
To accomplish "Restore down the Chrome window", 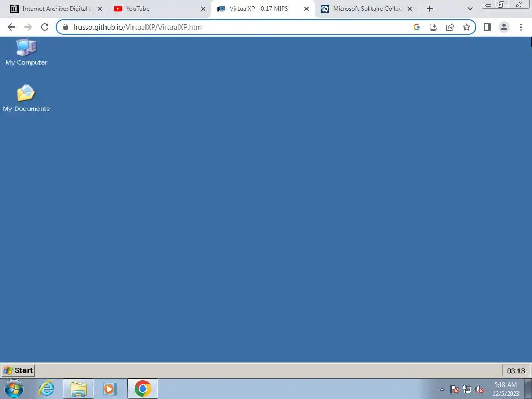I will tap(501, 4).
